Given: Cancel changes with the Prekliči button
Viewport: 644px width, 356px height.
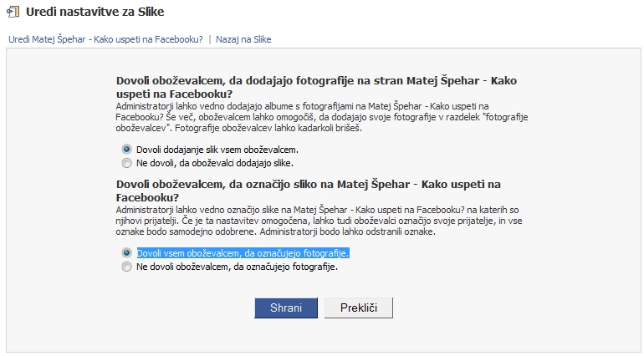Looking at the screenshot, I should coord(359,308).
